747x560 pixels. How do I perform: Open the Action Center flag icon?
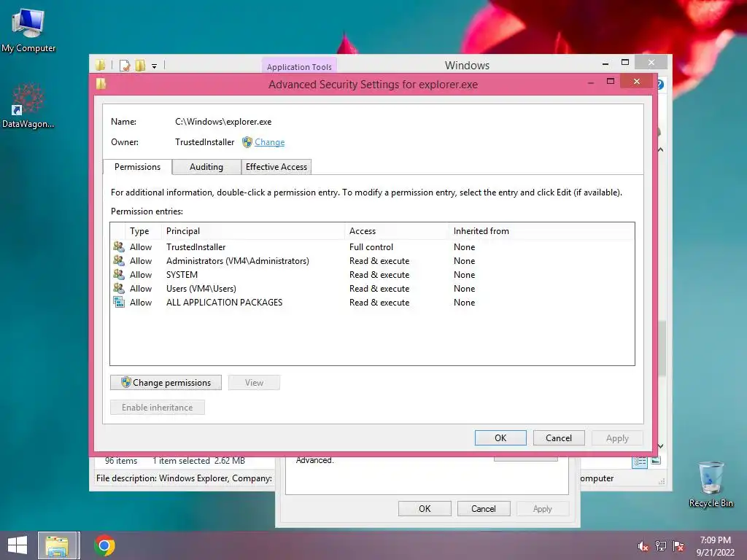point(678,546)
